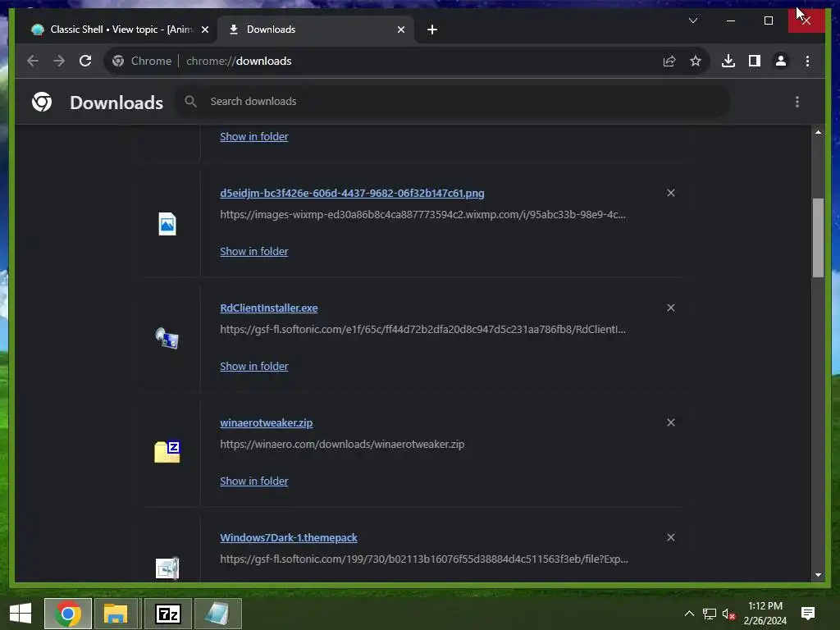Show in folder for RdClientInstaller.exe
The width and height of the screenshot is (840, 630).
pos(254,367)
